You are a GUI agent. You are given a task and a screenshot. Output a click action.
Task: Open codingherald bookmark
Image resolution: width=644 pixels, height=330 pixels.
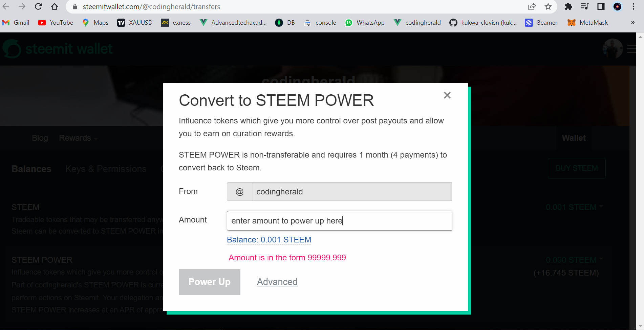point(417,23)
